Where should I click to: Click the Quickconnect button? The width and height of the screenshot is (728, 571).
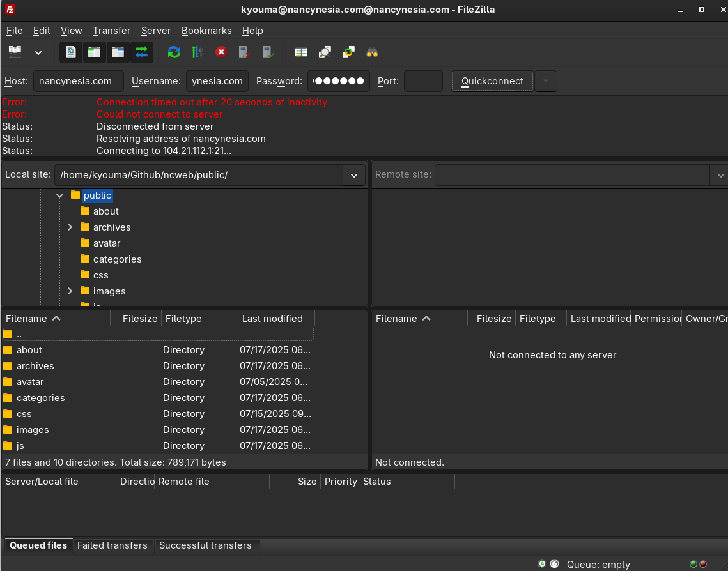tap(492, 81)
